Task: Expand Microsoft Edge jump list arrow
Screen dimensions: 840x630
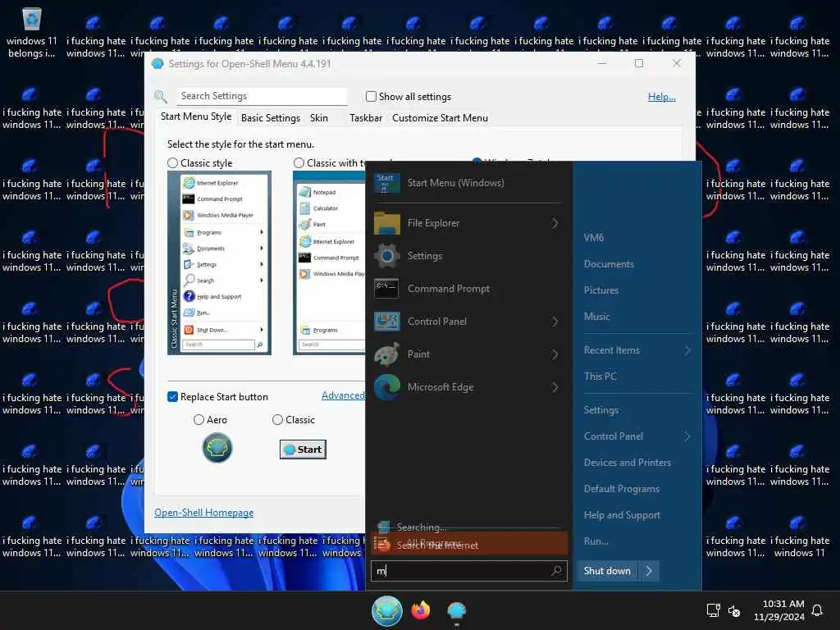Action: tap(555, 387)
